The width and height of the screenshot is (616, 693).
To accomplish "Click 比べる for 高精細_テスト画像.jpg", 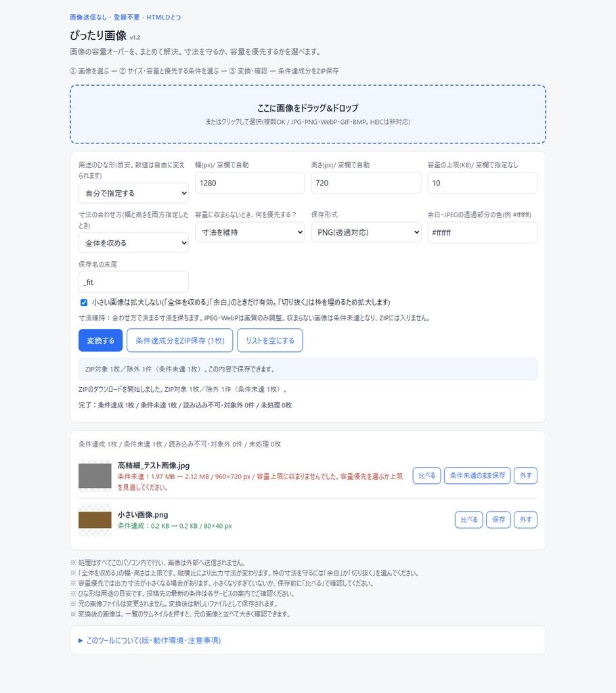I will (x=426, y=476).
